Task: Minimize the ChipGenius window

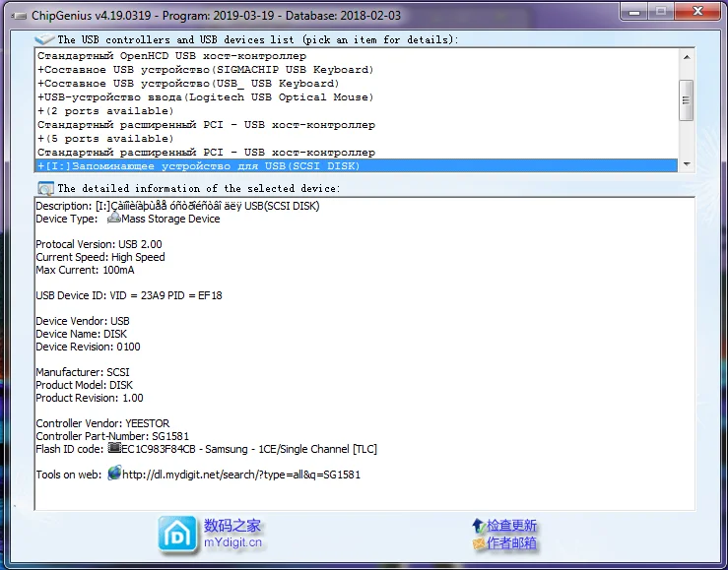Action: 634,12
